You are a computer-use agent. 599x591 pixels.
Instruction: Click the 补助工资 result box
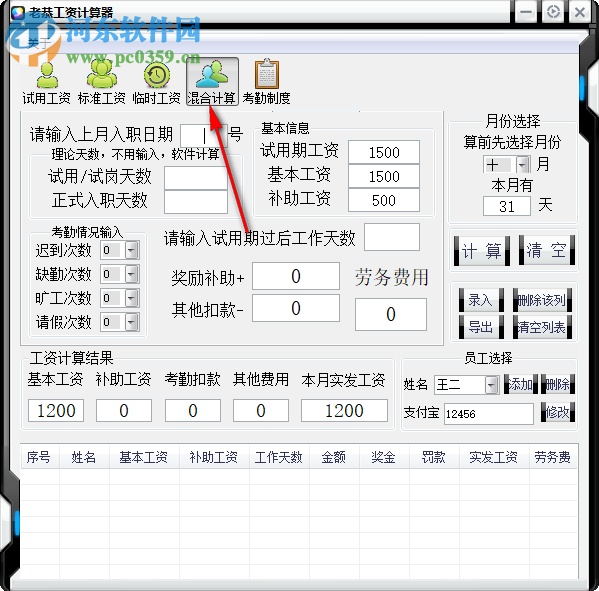pyautogui.click(x=124, y=411)
